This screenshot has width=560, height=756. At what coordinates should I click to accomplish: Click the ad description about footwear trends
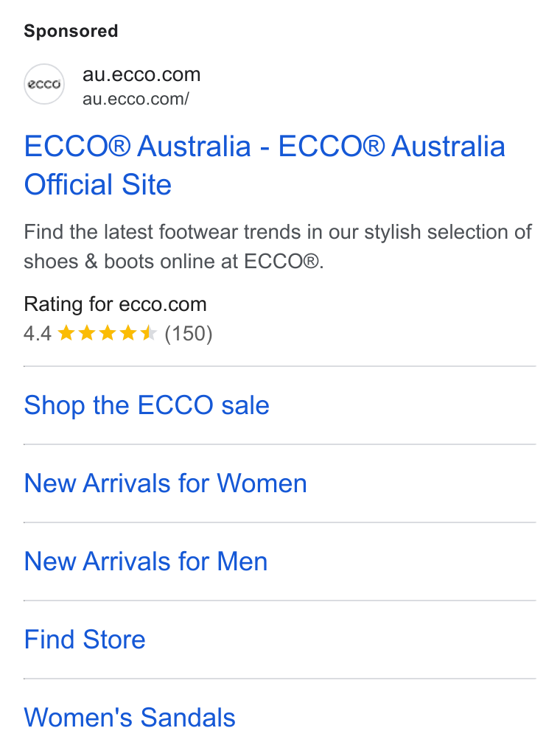[x=278, y=247]
